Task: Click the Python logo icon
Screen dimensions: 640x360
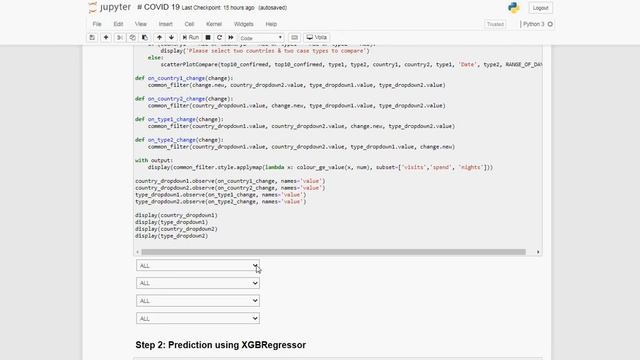Action: [x=513, y=7]
